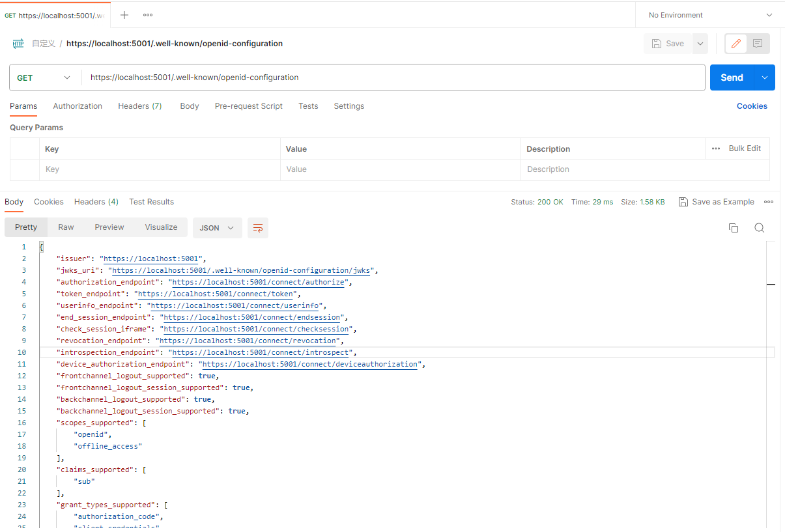This screenshot has width=785, height=532.
Task: Open the comments icon next to pencil
Action: 758,44
